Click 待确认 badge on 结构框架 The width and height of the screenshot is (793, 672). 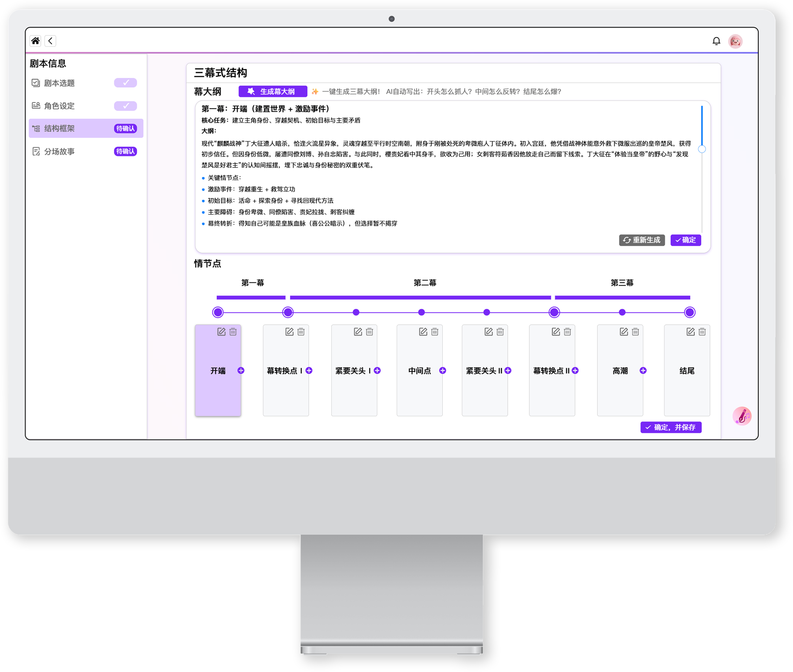(x=125, y=129)
